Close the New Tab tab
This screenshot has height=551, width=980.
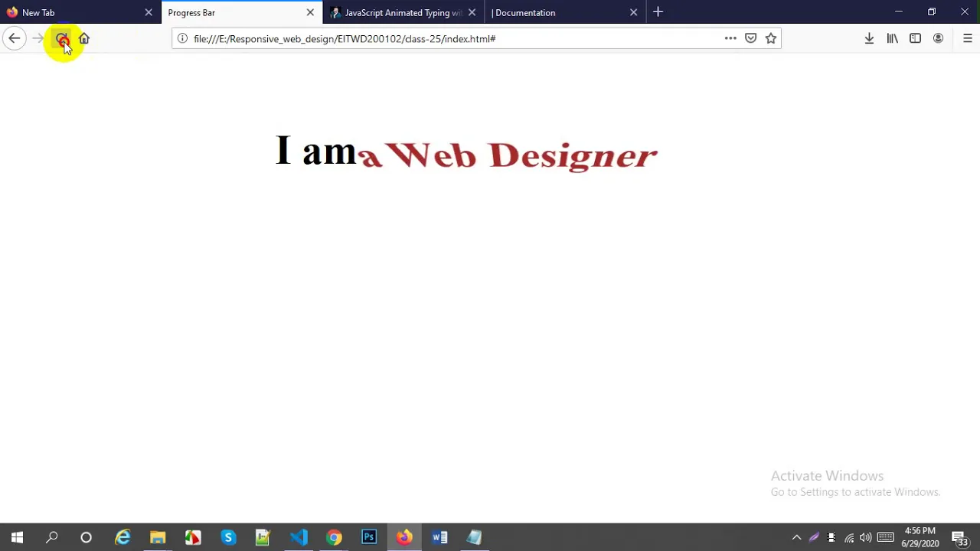pyautogui.click(x=149, y=12)
